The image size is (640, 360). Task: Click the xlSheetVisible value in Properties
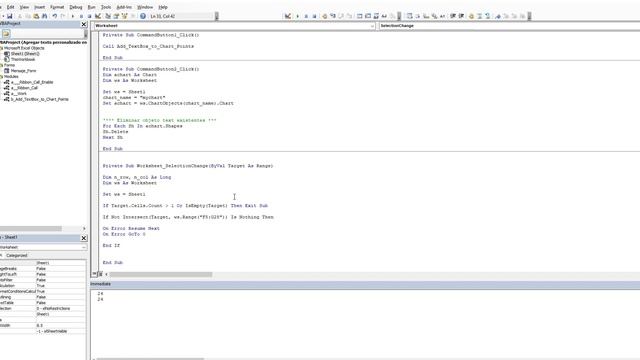point(52,331)
